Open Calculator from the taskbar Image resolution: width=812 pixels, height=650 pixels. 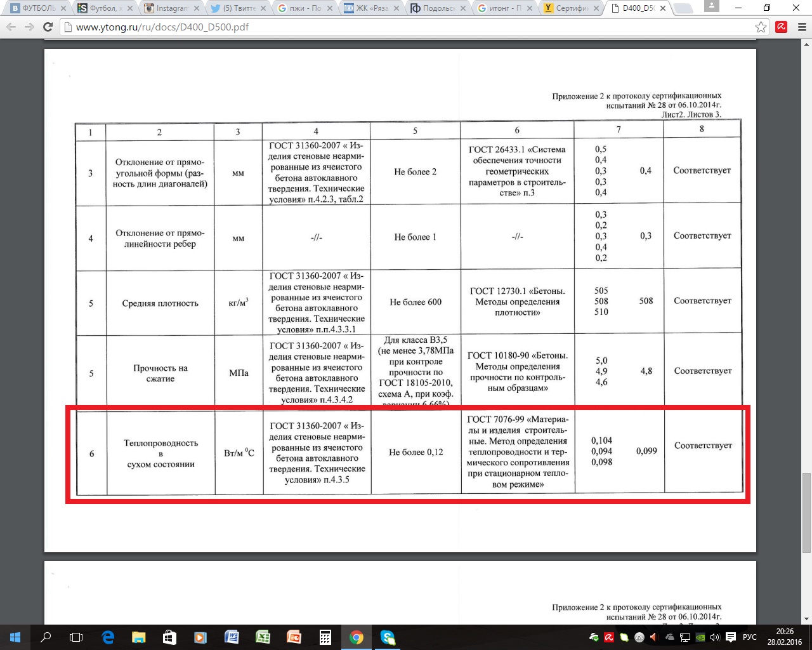coord(325,637)
